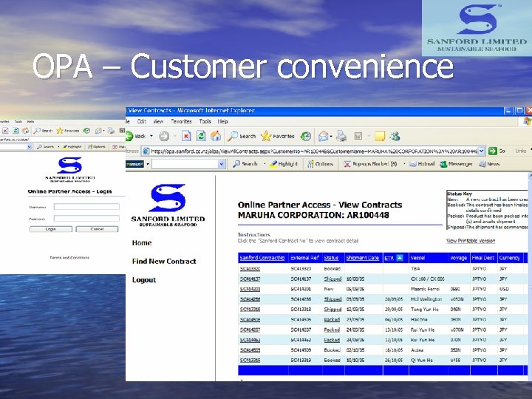Click the Cancel button in Login window

point(97,229)
